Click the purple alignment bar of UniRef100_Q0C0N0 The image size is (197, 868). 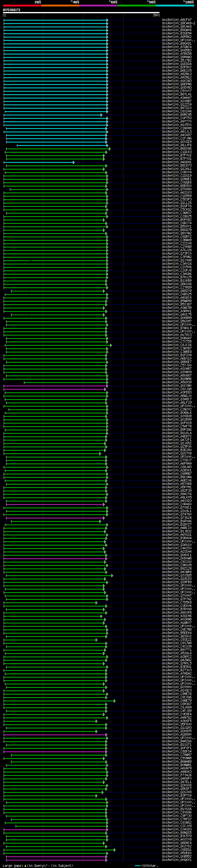click(56, 386)
